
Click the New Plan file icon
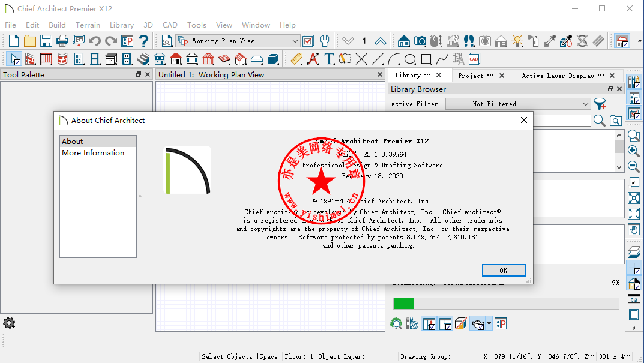[14, 41]
